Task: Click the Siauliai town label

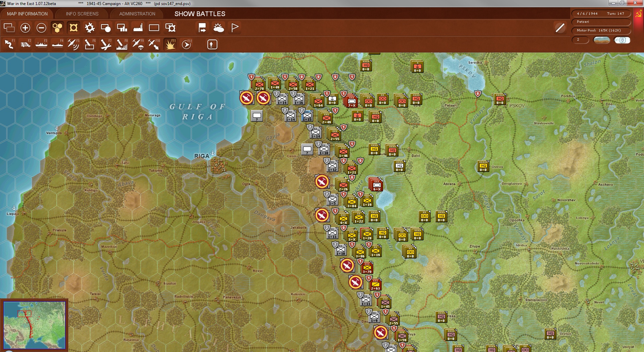Action: coord(169,284)
